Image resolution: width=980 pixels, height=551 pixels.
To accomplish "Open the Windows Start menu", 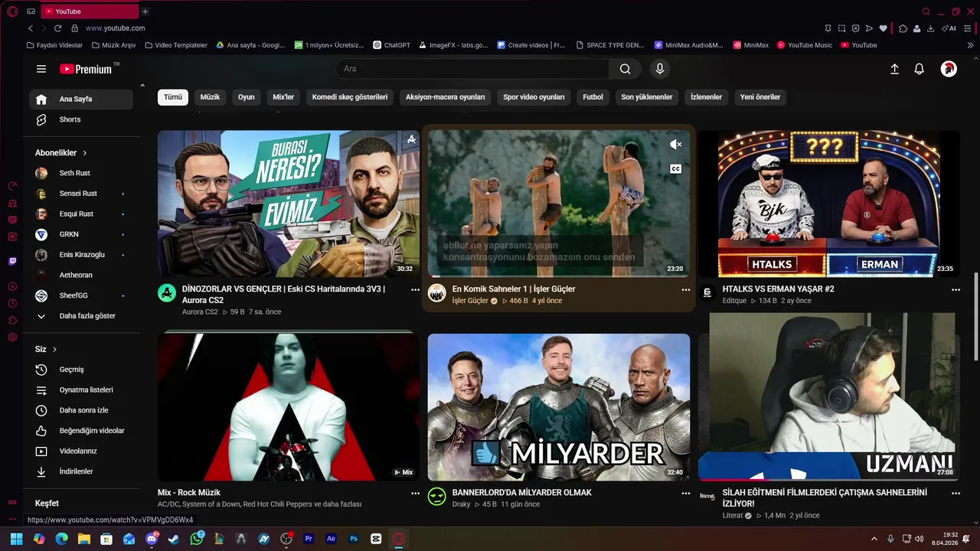I will coord(17,539).
